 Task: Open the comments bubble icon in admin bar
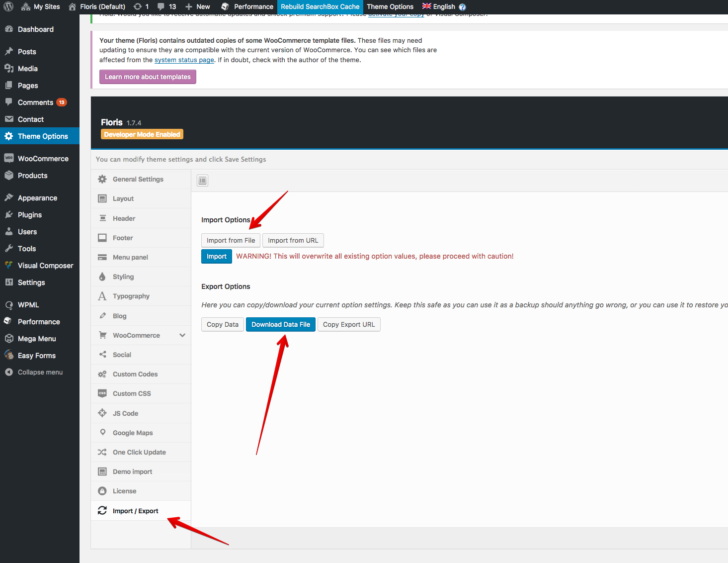pos(161,6)
